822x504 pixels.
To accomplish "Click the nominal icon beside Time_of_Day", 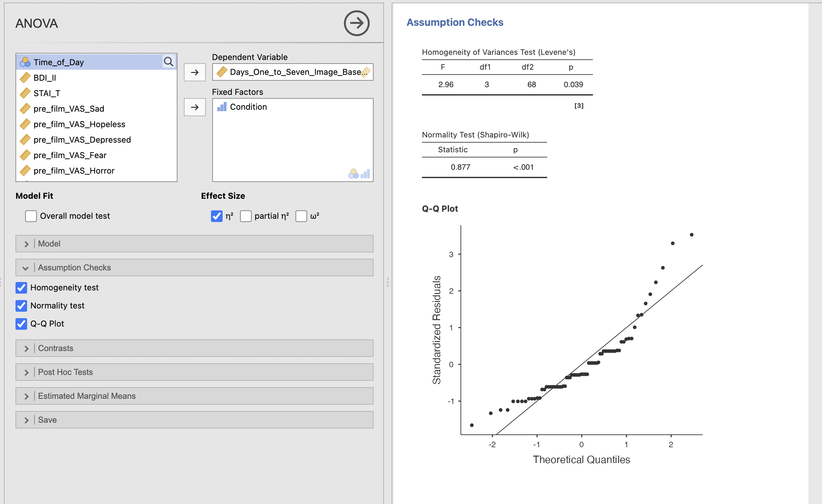I will pos(25,62).
